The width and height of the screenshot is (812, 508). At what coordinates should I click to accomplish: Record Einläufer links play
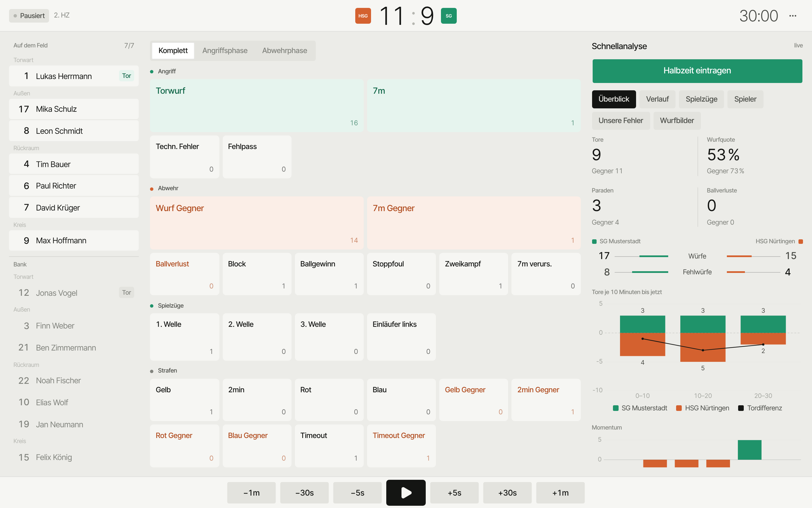coord(401,337)
